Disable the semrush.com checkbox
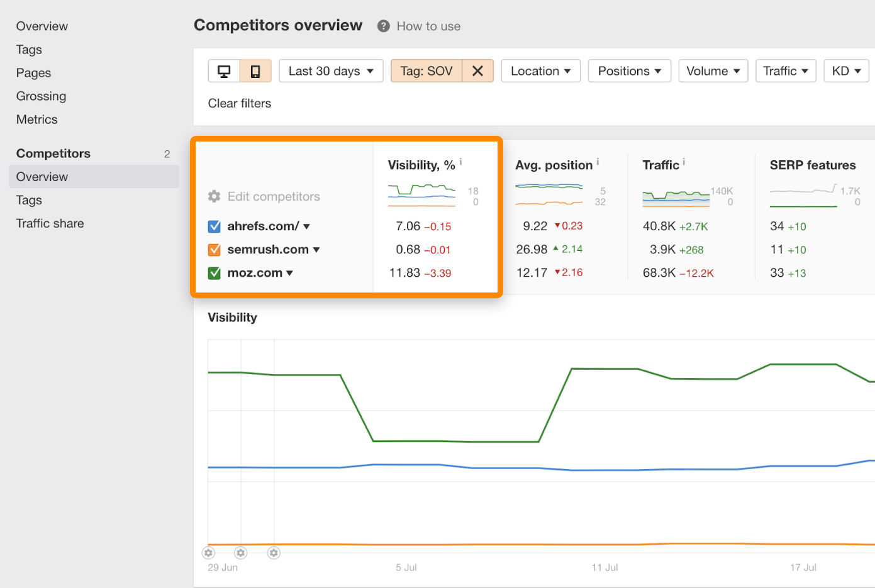 click(215, 249)
